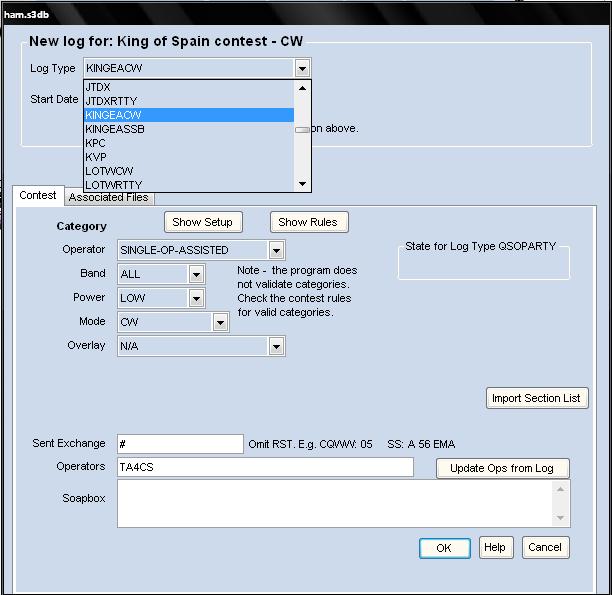
Task: Expand the Band dropdown
Action: coord(196,274)
